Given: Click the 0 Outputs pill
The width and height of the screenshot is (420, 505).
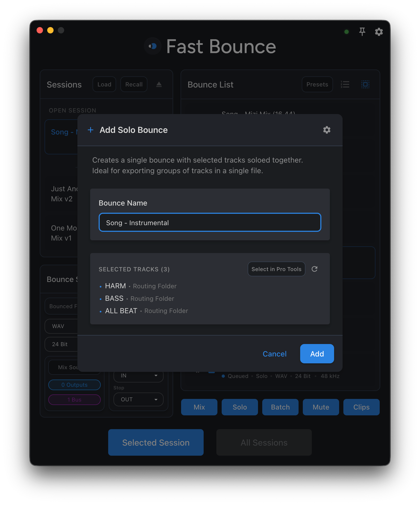Looking at the screenshot, I should tap(75, 385).
